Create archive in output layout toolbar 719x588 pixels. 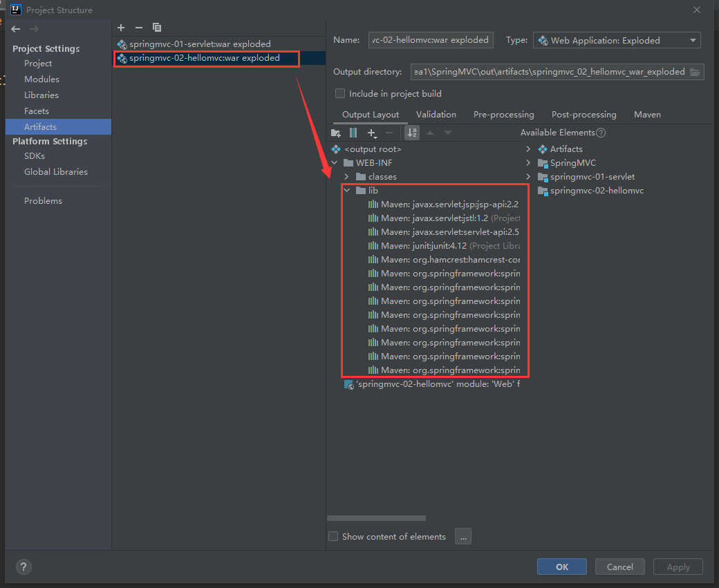pyautogui.click(x=353, y=133)
